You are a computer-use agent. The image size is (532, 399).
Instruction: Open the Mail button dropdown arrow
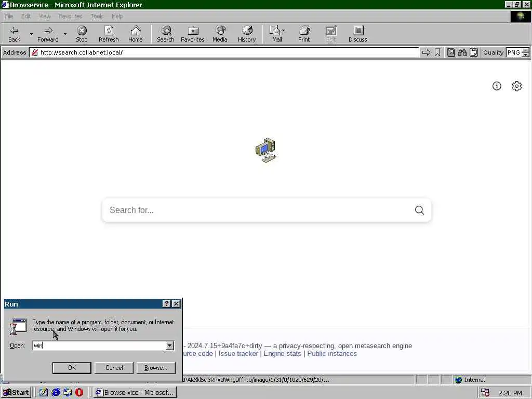[283, 31]
